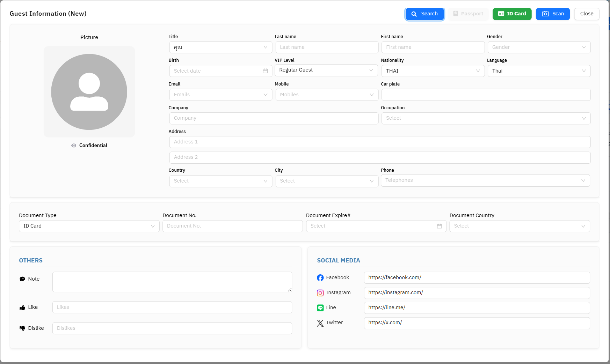The width and height of the screenshot is (610, 364).
Task: Click the Company input field
Action: click(x=274, y=118)
